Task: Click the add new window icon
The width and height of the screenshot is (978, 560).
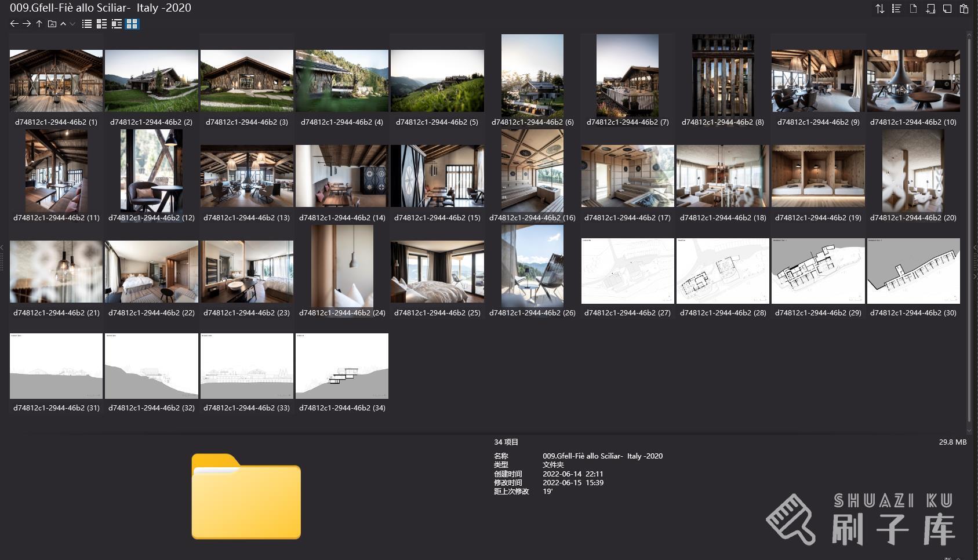Action: tap(930, 9)
